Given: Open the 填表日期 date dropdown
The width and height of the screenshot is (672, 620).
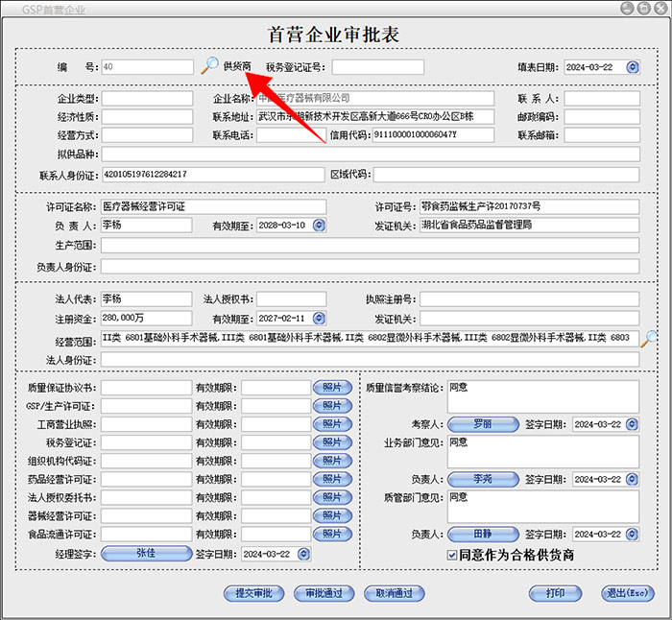Looking at the screenshot, I should [x=632, y=67].
